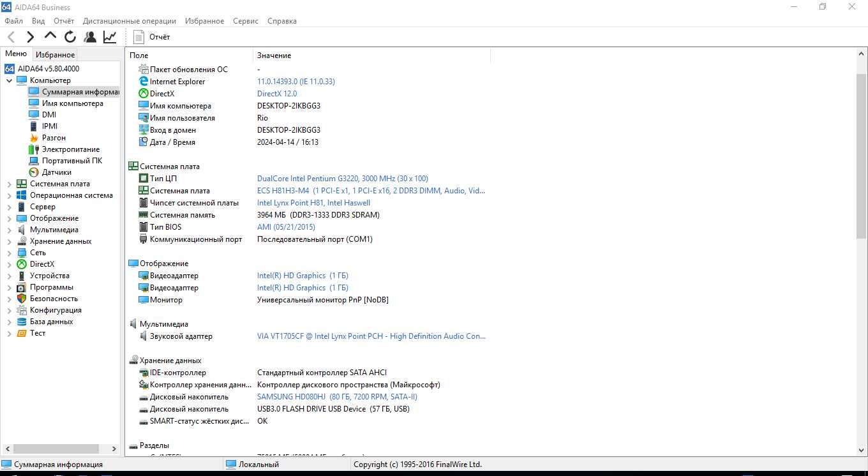Viewport: 868px width, 476px height.
Task: Open the AMI (05/21/2015) BIOS link
Action: [286, 227]
